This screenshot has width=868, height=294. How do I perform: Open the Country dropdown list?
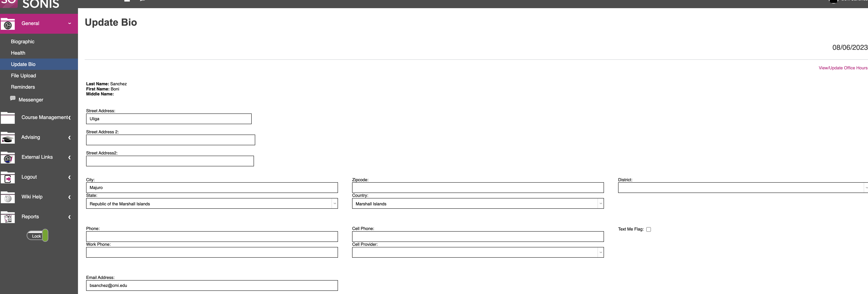477,204
